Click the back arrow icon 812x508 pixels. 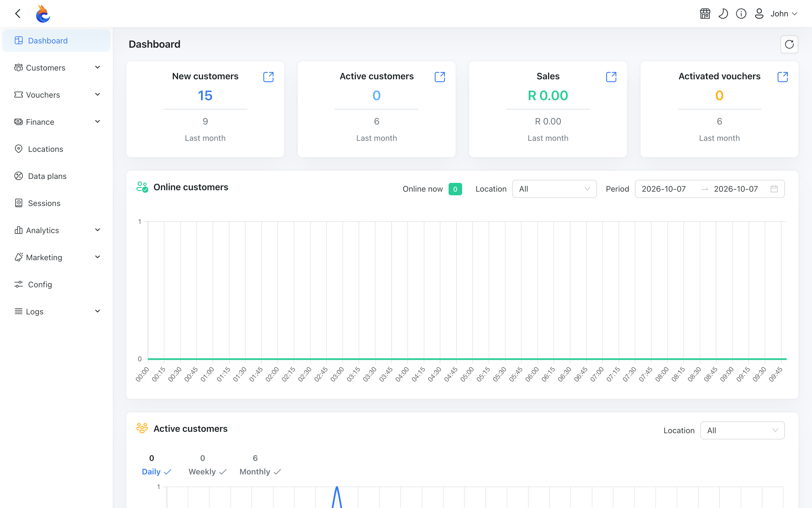pos(18,14)
